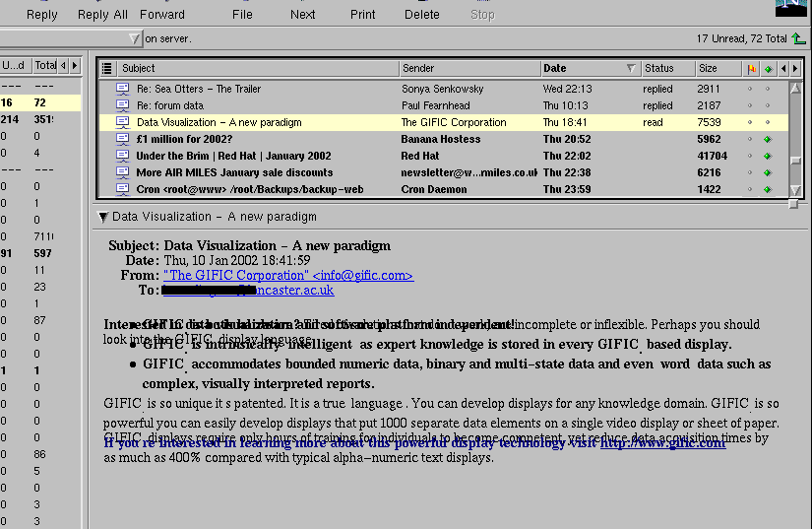Sort folders by Total column header

pos(45,65)
